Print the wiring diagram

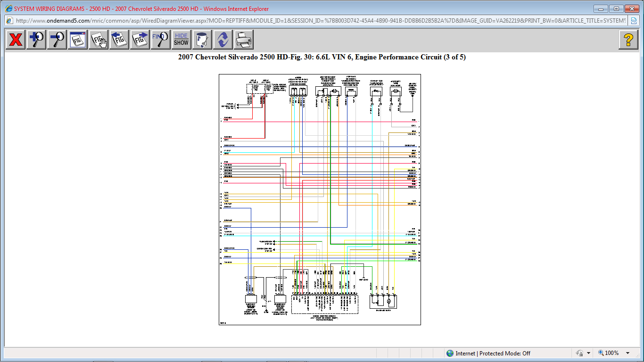coord(243,40)
